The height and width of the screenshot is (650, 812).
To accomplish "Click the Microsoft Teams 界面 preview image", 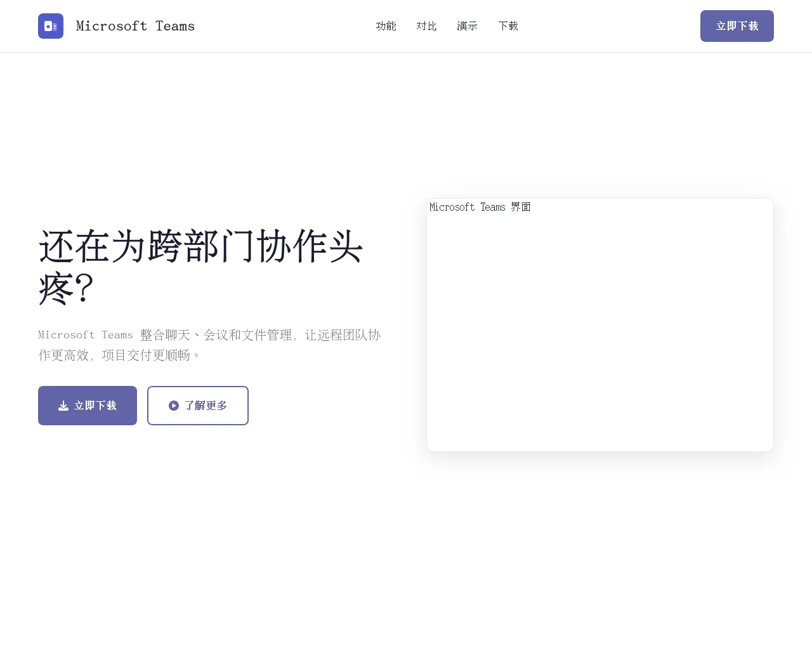I will click(x=600, y=325).
